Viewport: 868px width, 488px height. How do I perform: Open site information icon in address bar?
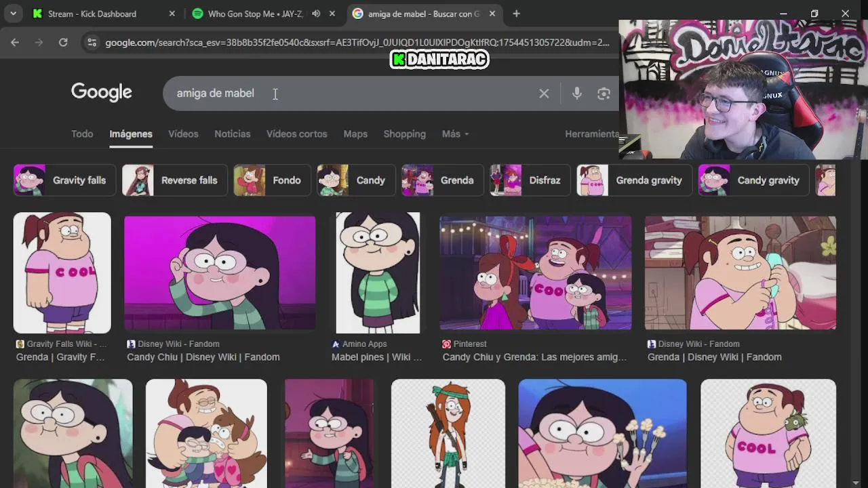(92, 42)
